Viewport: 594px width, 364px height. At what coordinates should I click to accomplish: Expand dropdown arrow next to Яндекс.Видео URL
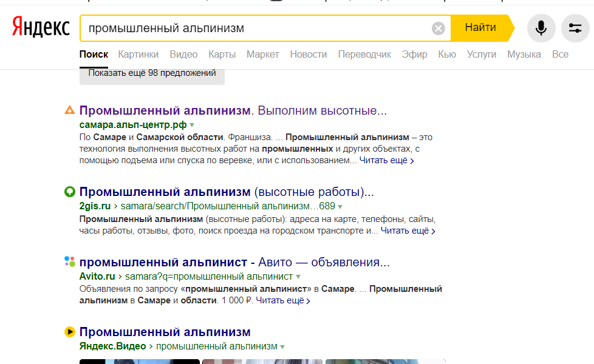pyautogui.click(x=282, y=346)
